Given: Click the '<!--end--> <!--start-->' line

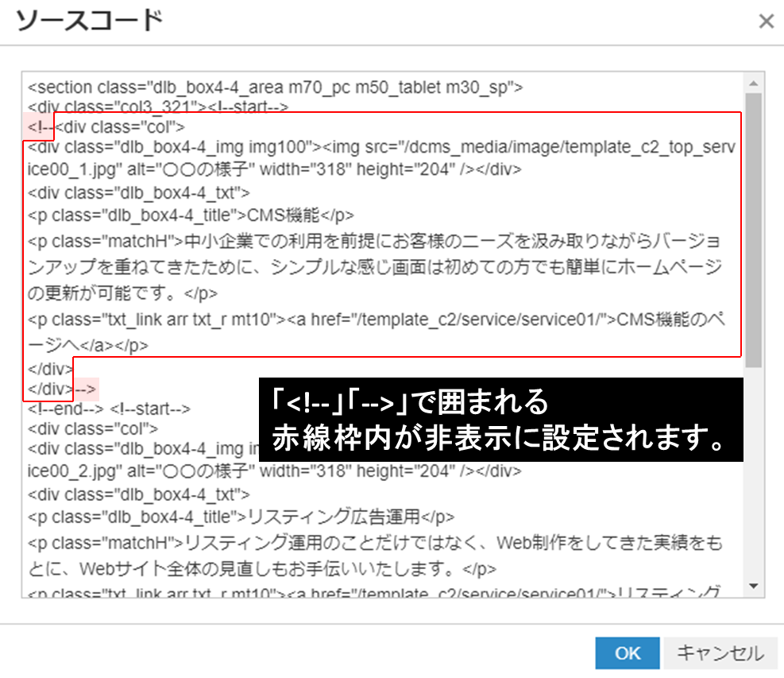Looking at the screenshot, I should (x=109, y=409).
